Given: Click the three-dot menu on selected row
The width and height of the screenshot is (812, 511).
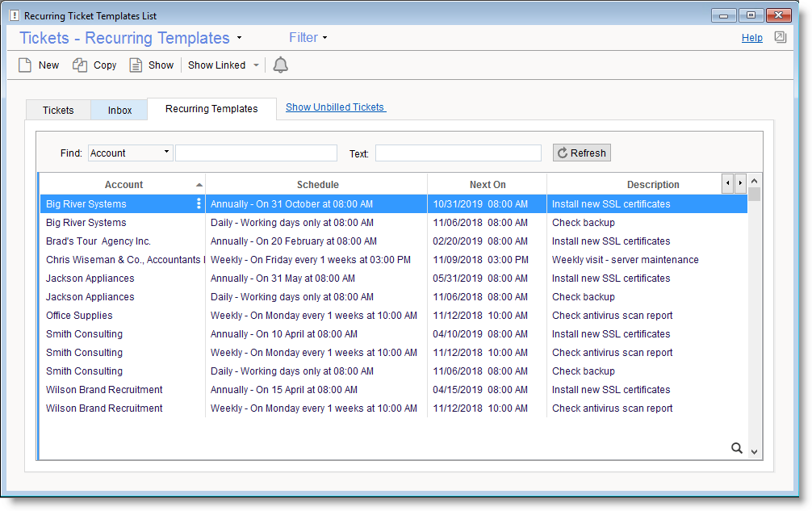Looking at the screenshot, I should coord(199,204).
